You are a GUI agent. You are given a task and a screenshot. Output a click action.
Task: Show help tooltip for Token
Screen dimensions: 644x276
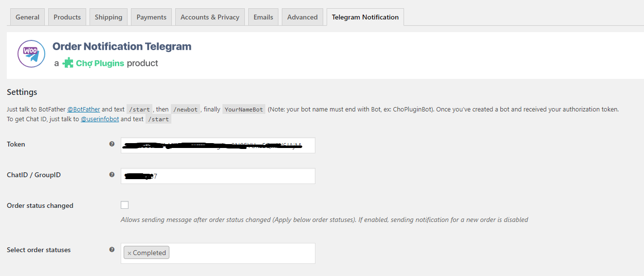pos(112,144)
